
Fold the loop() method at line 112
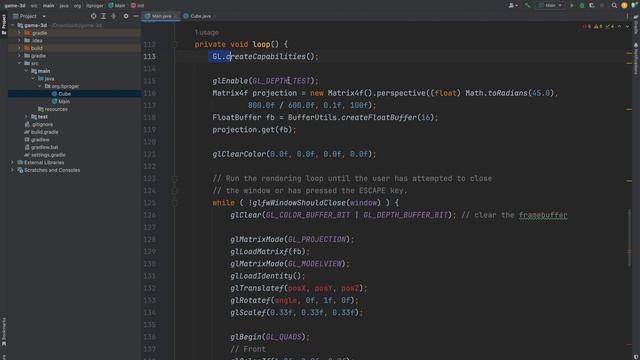click(x=175, y=44)
